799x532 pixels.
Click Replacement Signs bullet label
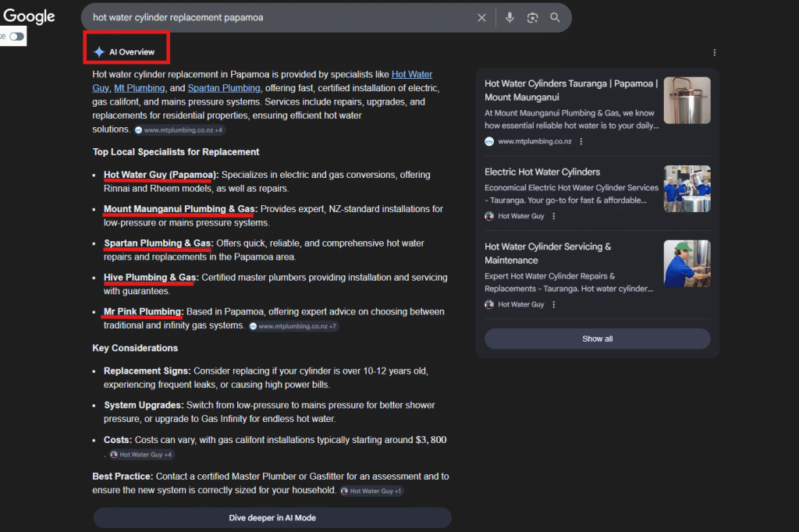147,371
